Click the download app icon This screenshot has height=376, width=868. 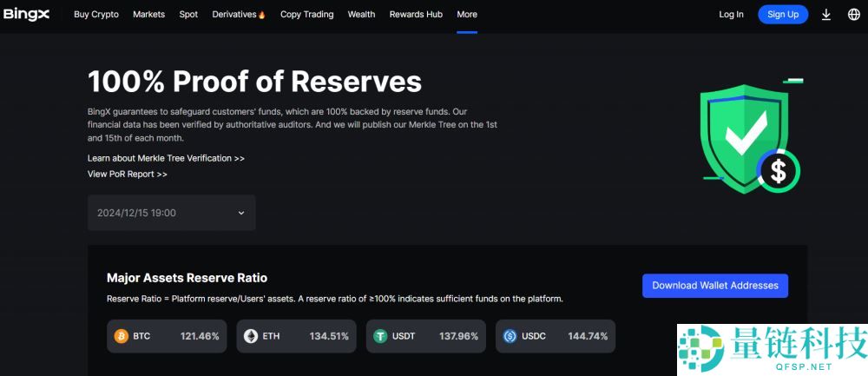pos(825,15)
